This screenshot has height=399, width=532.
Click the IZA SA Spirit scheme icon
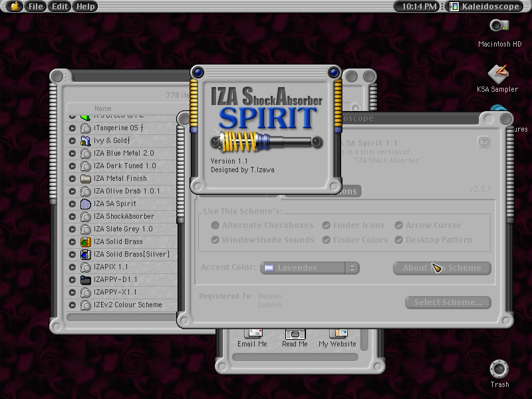pyautogui.click(x=86, y=204)
